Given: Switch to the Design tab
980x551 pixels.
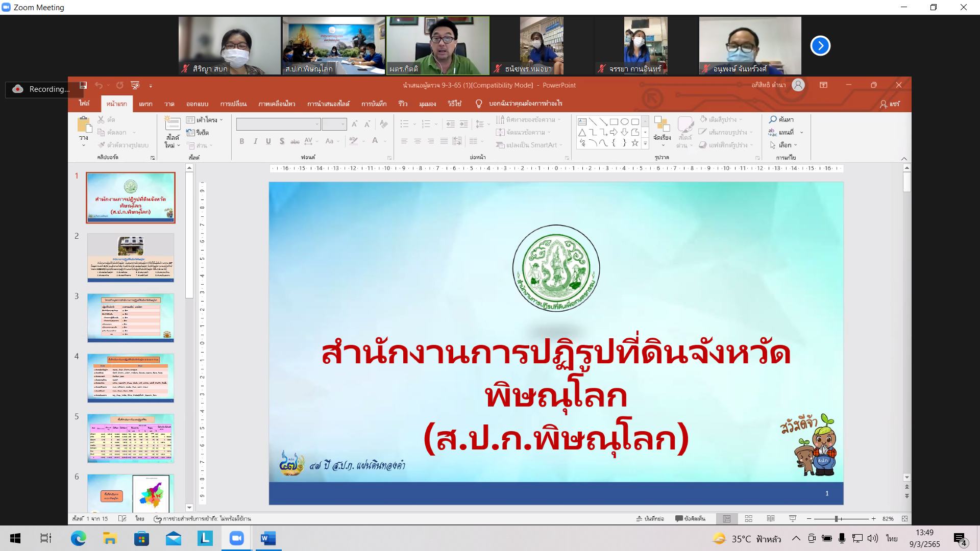Looking at the screenshot, I should (197, 104).
